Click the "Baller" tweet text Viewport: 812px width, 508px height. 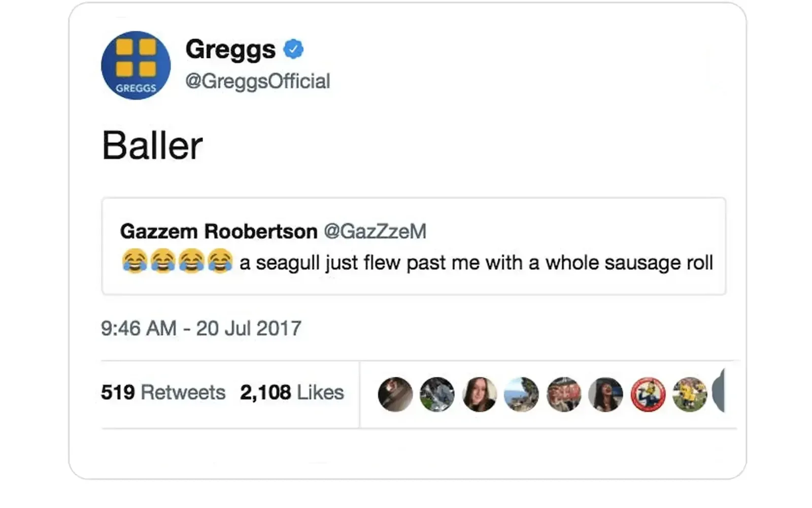tap(152, 145)
